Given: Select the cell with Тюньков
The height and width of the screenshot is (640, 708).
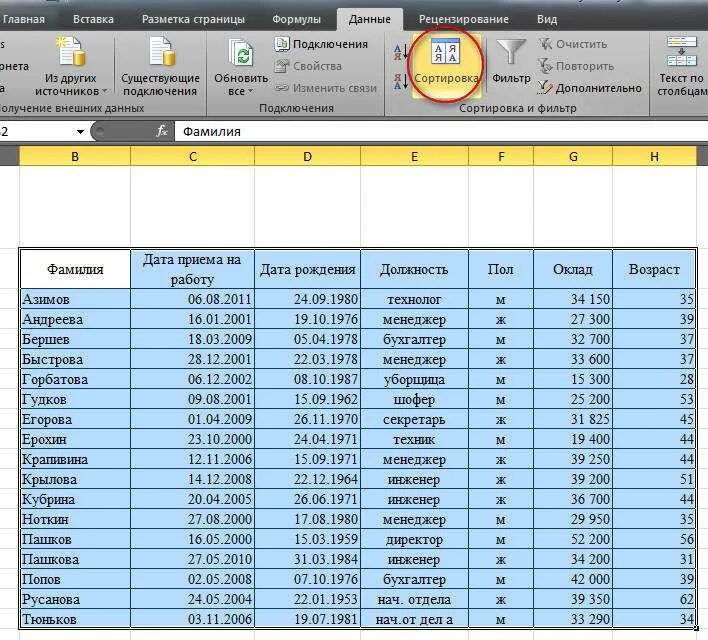Looking at the screenshot, I should point(75,619).
